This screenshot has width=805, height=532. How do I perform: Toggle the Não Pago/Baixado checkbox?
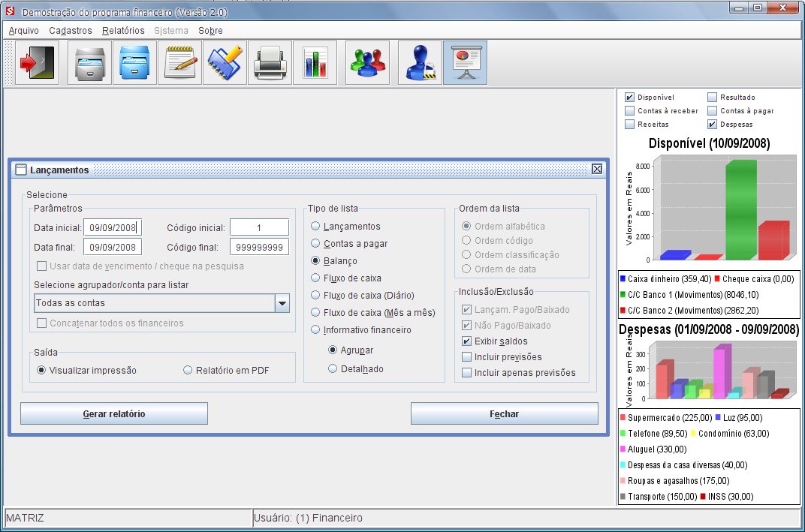coord(466,325)
